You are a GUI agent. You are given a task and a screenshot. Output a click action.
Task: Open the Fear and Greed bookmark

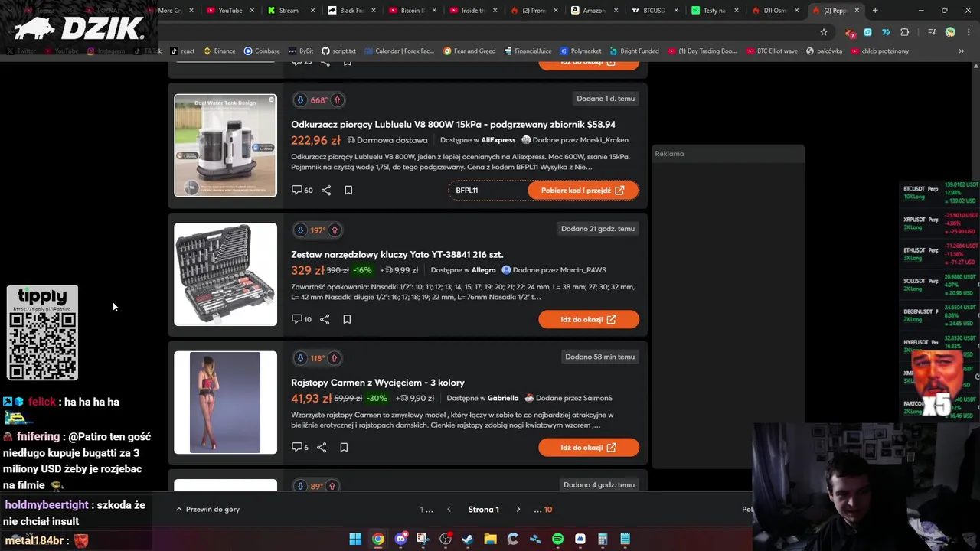pyautogui.click(x=469, y=51)
